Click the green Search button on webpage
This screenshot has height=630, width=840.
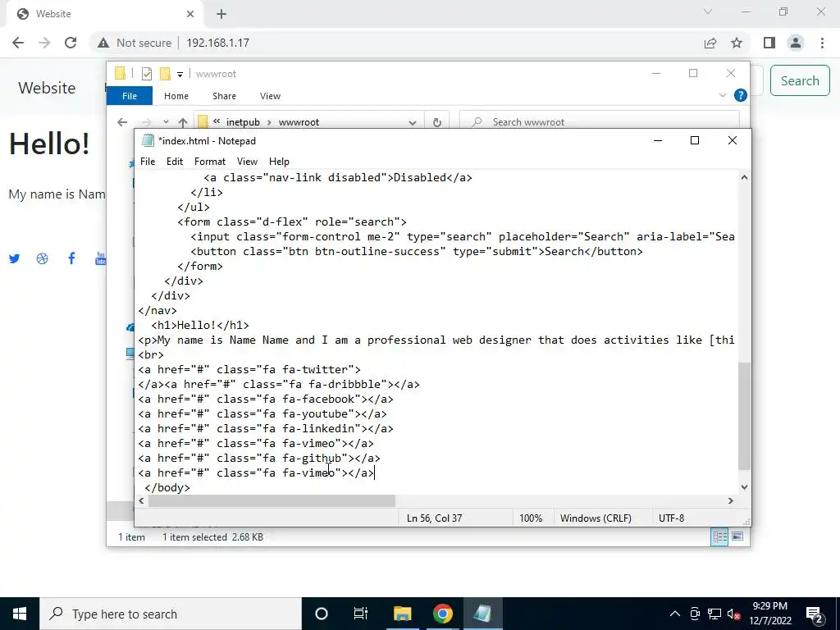tap(800, 81)
